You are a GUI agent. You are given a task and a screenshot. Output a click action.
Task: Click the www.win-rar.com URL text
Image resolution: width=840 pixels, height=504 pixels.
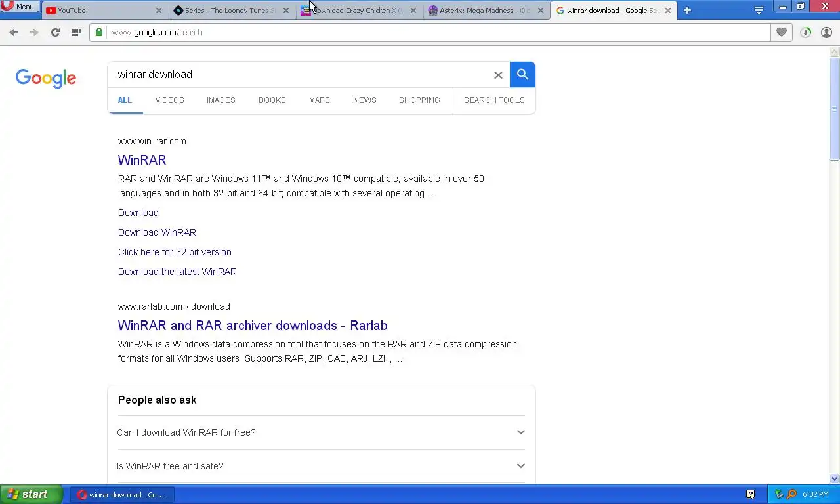coord(152,141)
